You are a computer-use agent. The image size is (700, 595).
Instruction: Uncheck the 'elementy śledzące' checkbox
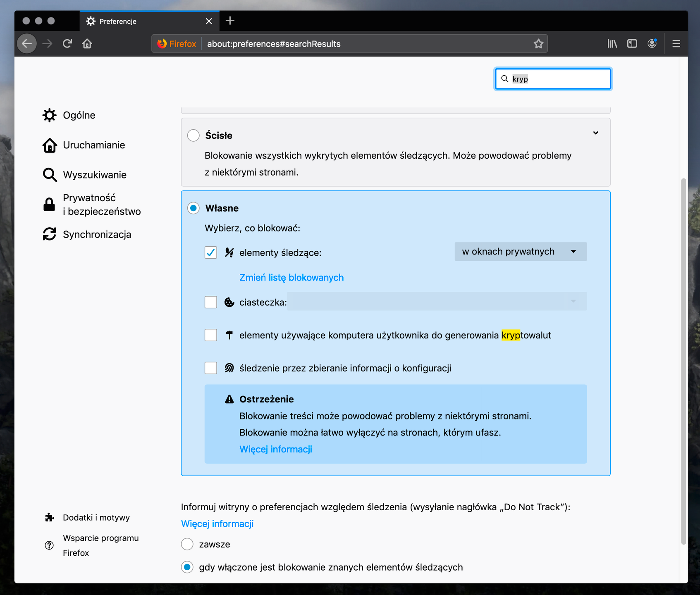click(x=211, y=252)
